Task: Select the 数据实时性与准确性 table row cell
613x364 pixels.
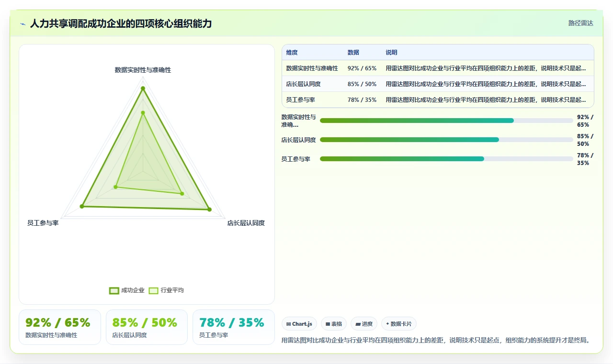Action: 312,68
